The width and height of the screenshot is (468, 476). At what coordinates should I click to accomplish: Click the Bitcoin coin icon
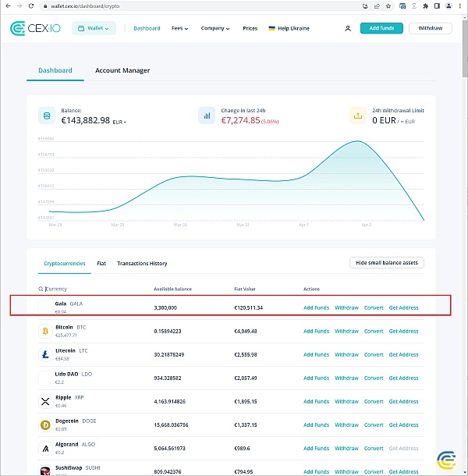click(45, 331)
